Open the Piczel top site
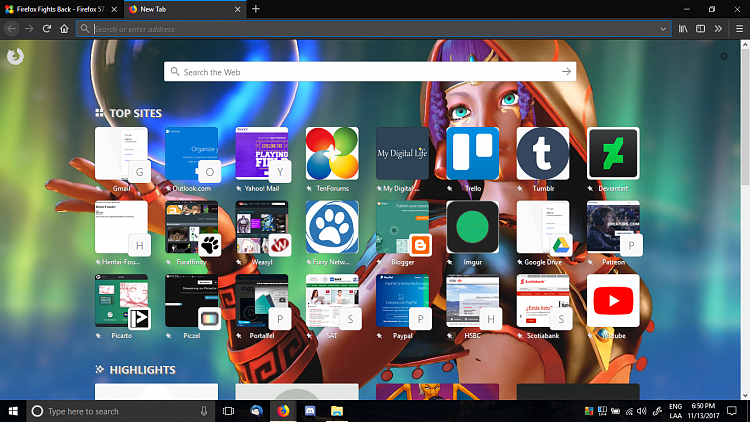Viewport: 750px width, 422px height. point(192,301)
